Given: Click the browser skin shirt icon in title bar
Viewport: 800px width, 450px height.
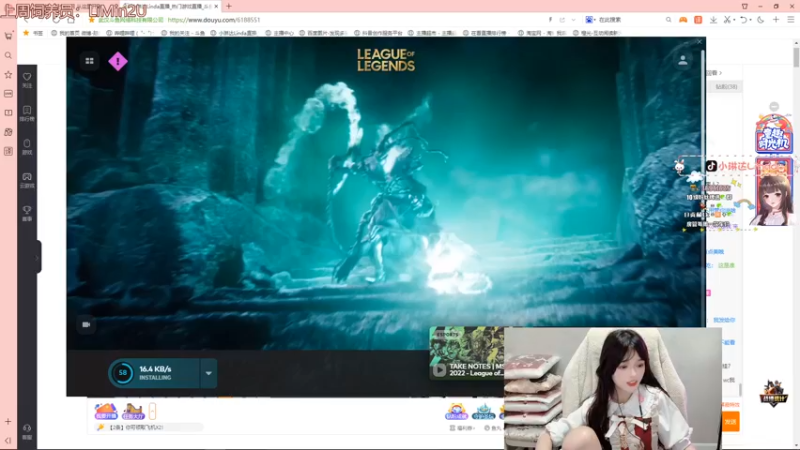Looking at the screenshot, I should [x=744, y=6].
